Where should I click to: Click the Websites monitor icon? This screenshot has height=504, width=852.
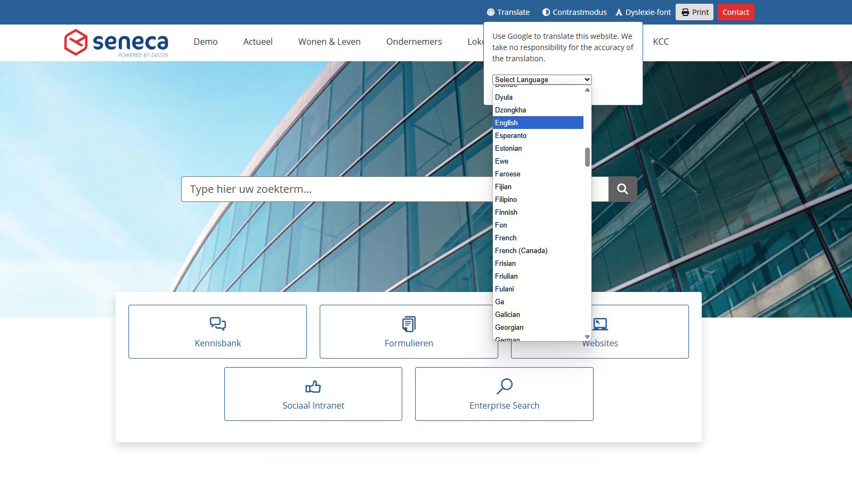tap(601, 324)
